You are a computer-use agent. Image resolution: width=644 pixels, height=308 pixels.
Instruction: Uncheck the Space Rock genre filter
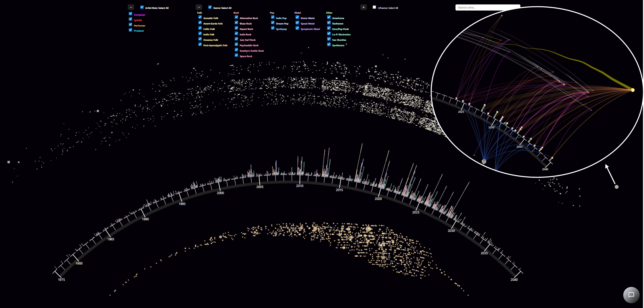point(236,55)
